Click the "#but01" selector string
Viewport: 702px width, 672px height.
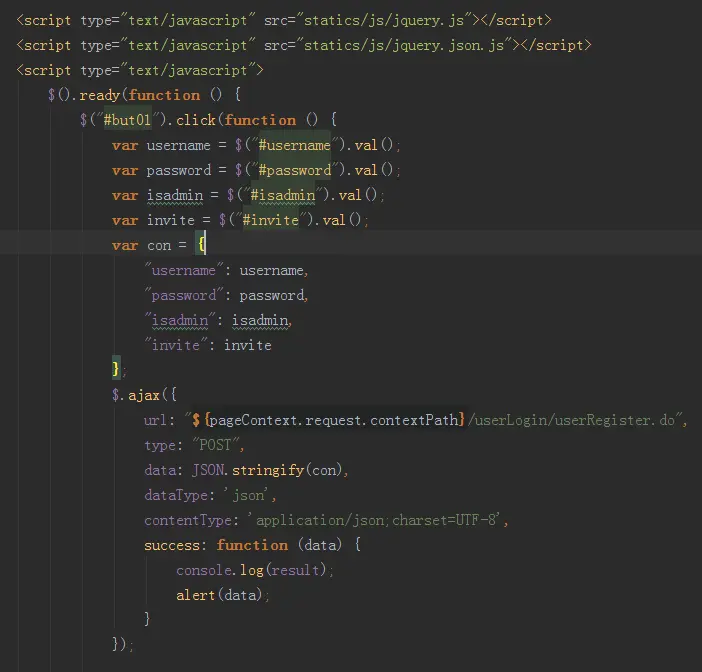(x=128, y=120)
